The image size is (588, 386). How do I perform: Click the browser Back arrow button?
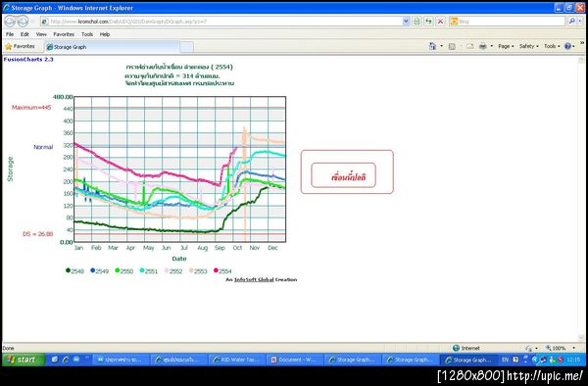(x=10, y=22)
